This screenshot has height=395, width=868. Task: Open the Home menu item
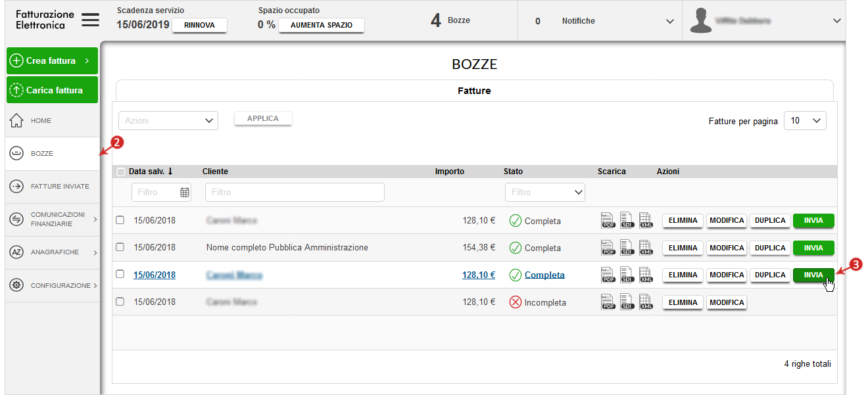click(53, 121)
